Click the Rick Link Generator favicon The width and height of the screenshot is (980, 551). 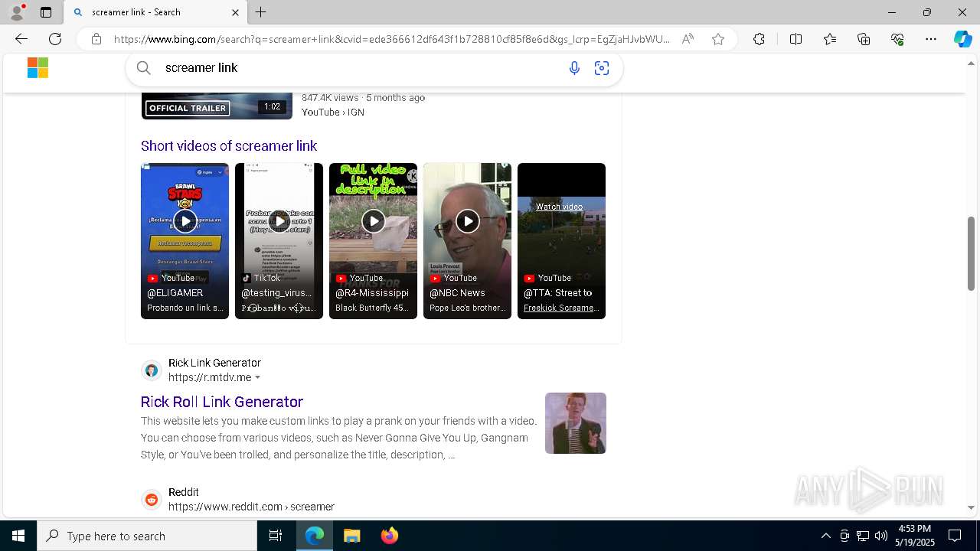coord(152,370)
